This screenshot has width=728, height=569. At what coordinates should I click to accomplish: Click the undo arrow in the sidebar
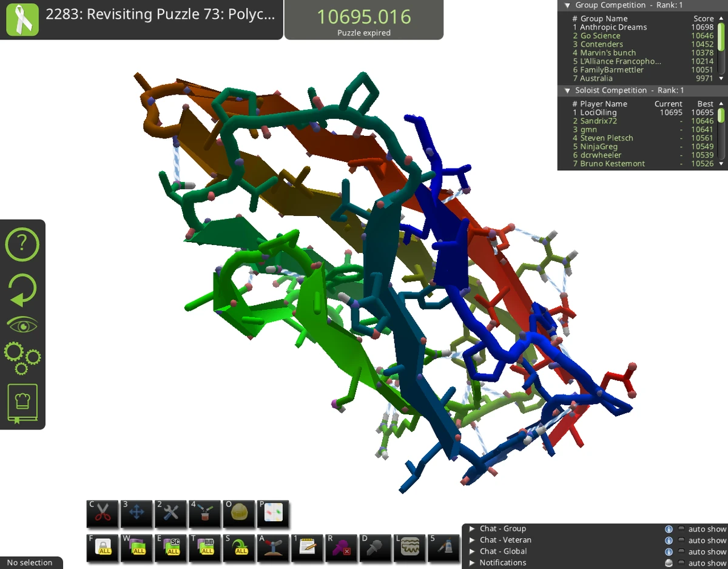coord(22,290)
